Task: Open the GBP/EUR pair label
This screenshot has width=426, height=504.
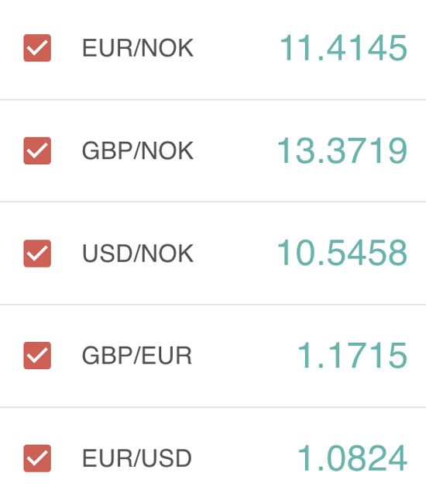Action: (x=137, y=355)
